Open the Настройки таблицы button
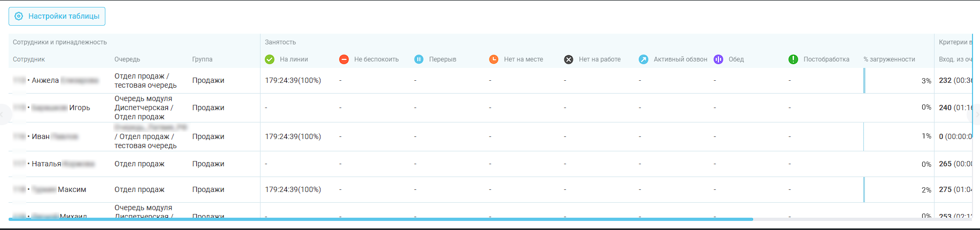The height and width of the screenshot is (230, 980). pyautogui.click(x=57, y=16)
